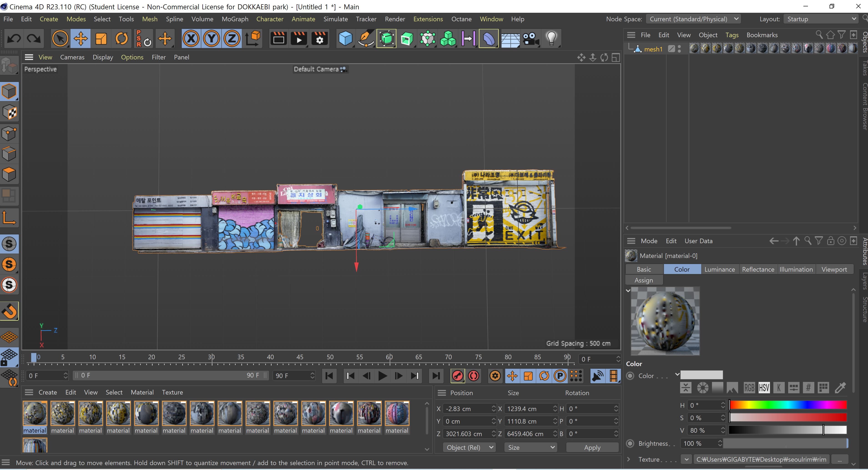The image size is (868, 470).
Task: Select mesh1 object in Objects manager
Action: [653, 49]
